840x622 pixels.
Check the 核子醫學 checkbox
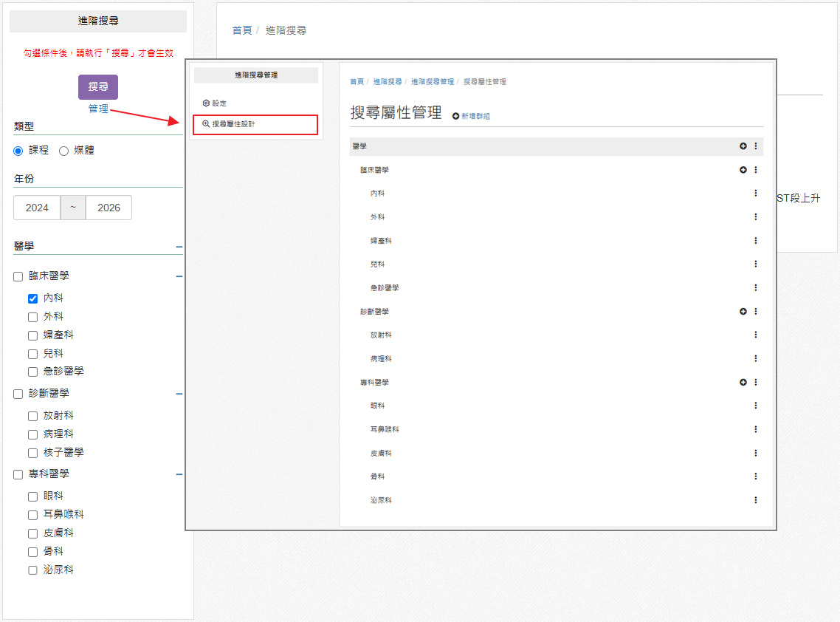pyautogui.click(x=32, y=453)
